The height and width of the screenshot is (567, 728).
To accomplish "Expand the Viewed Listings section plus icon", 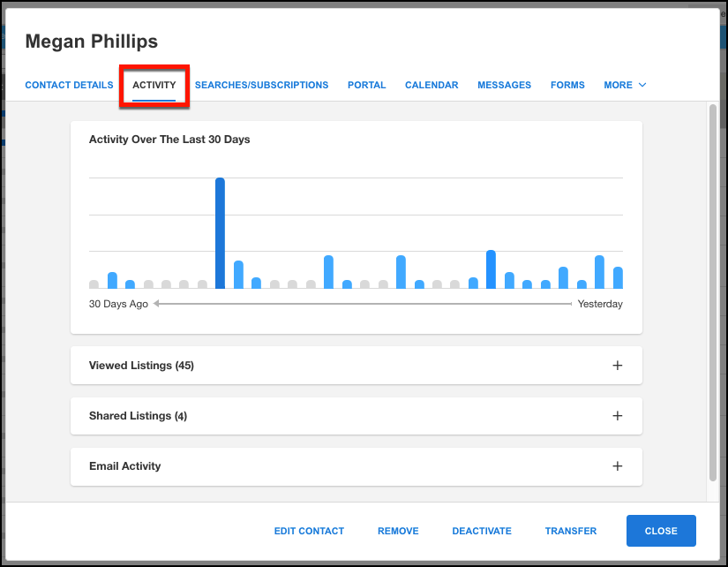I will pyautogui.click(x=618, y=366).
